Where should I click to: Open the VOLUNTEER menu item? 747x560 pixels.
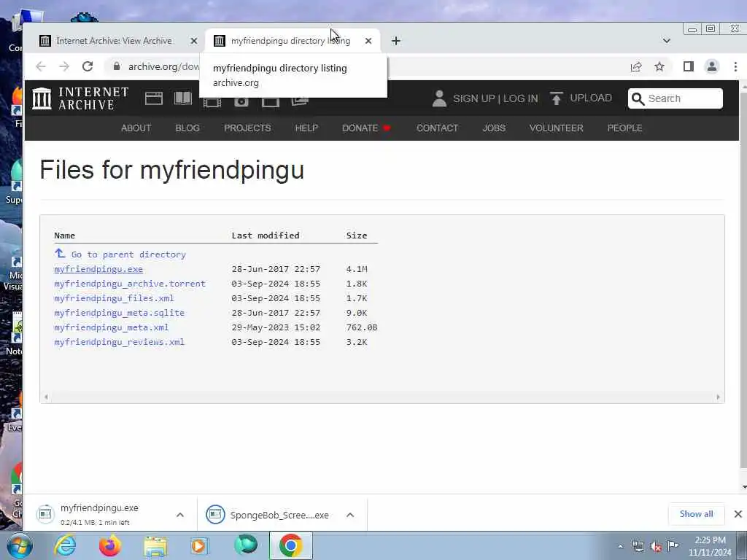click(557, 128)
